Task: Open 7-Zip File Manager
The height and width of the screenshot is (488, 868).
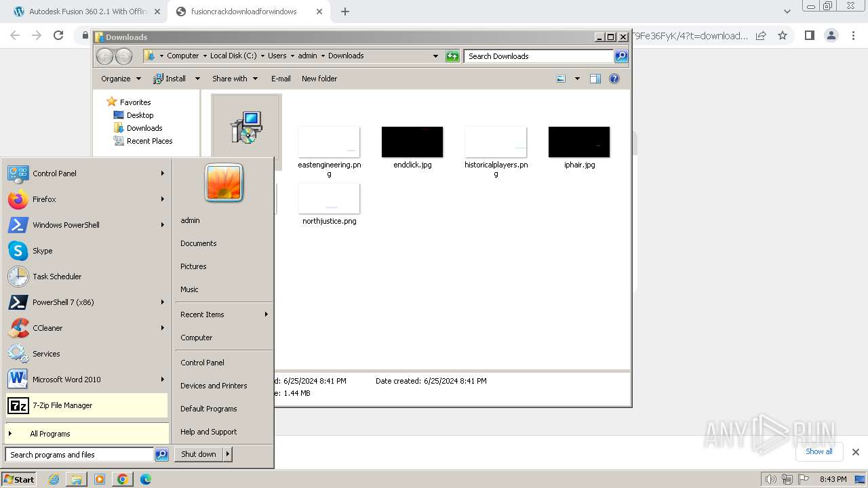Action: (x=87, y=405)
